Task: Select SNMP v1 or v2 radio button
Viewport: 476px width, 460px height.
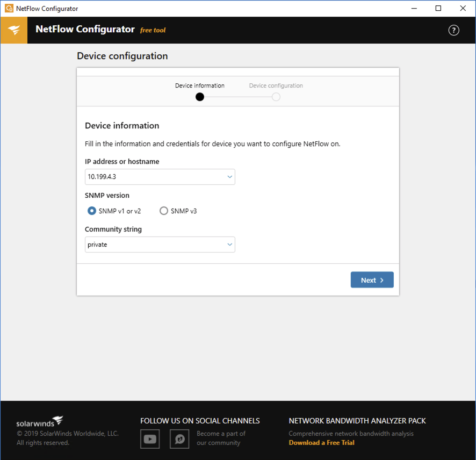Action: [x=92, y=211]
